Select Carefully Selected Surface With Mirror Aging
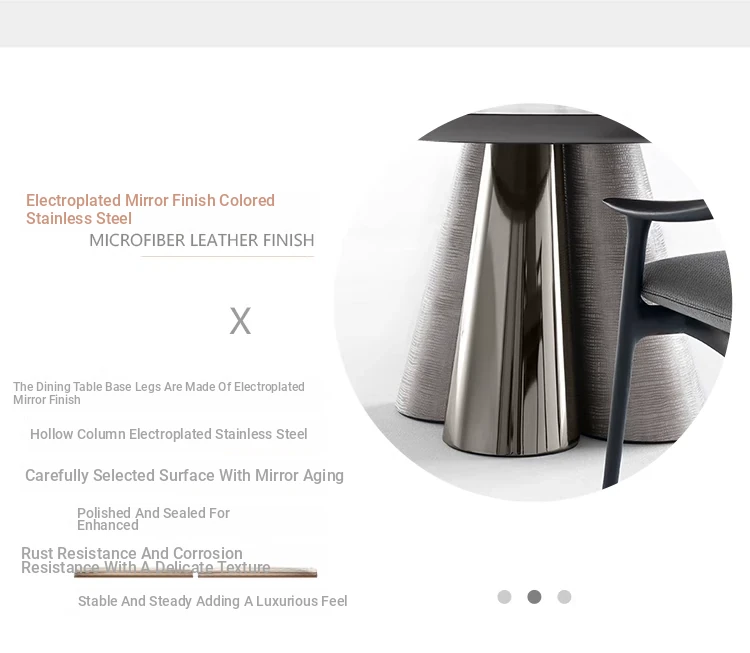 coord(184,475)
